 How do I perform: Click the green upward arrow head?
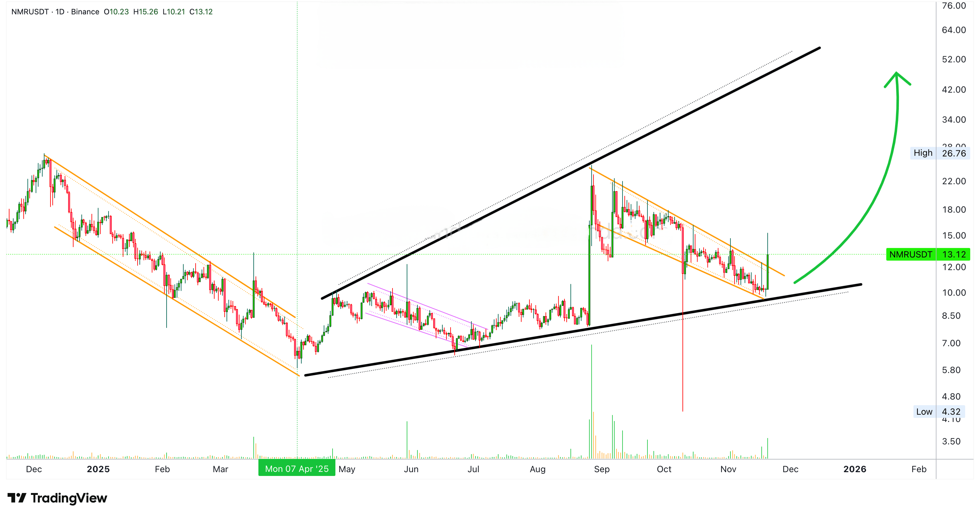(896, 75)
